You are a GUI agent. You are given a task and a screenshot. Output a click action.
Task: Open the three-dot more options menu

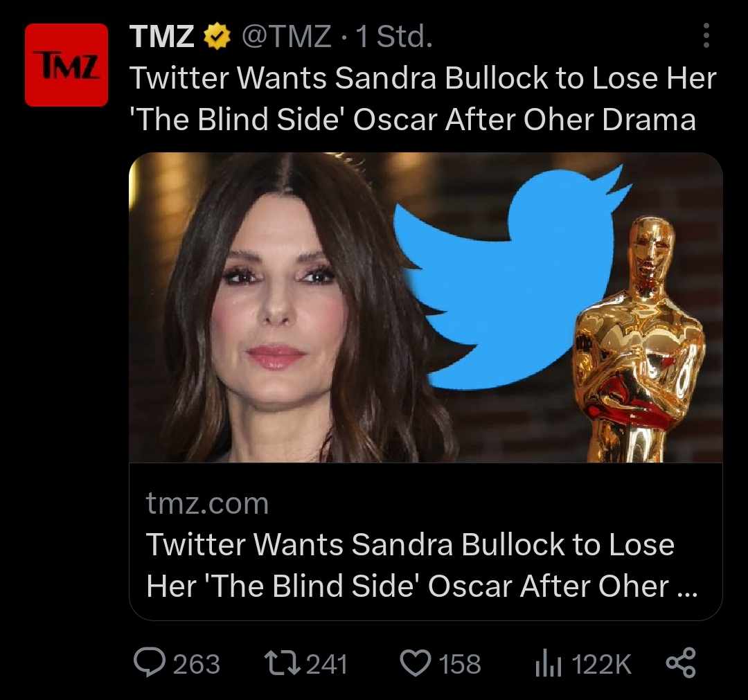tap(706, 36)
